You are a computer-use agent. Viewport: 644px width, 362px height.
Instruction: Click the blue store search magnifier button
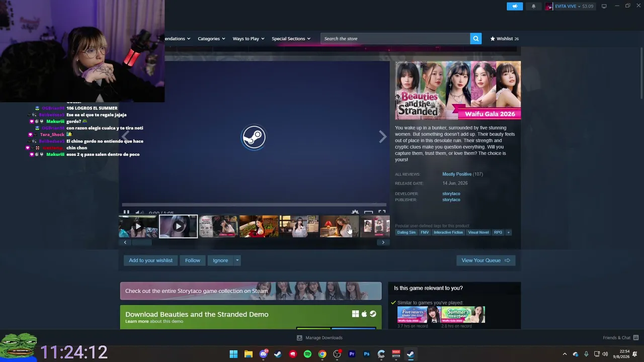coord(476,39)
